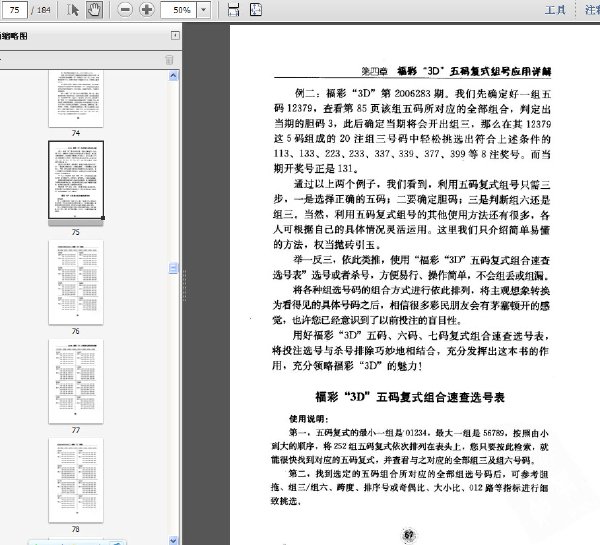Click the total pages text 184
Image resolution: width=600 pixels, height=545 pixels.
(43, 10)
